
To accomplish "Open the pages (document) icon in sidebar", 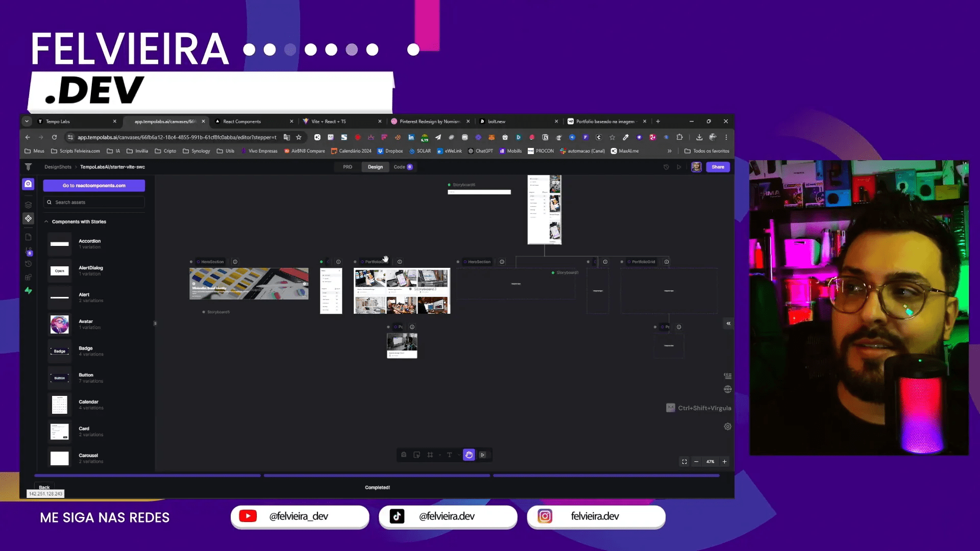I will [28, 237].
